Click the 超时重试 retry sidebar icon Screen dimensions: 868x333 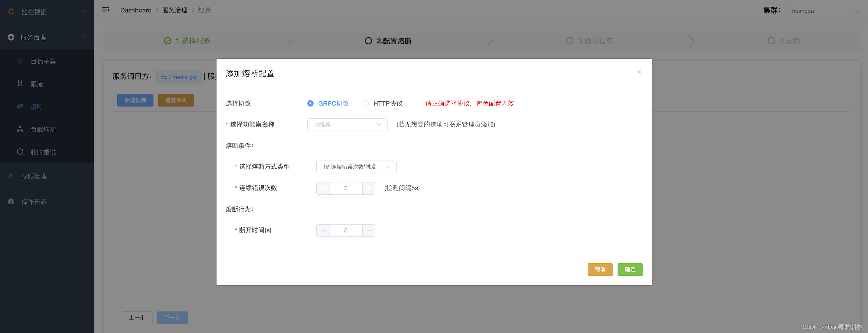tap(20, 152)
